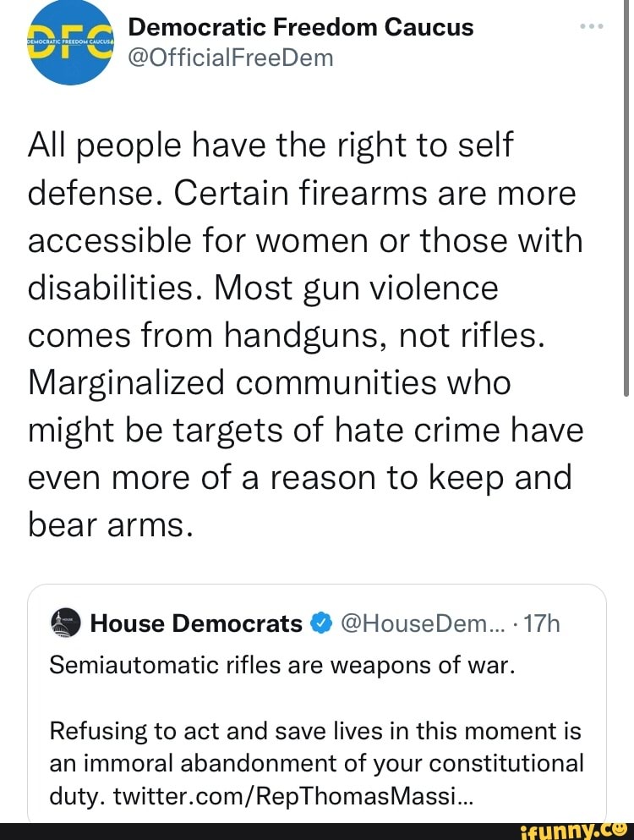
Task: Expand the tweet options via the ellipsis
Action: tap(592, 25)
